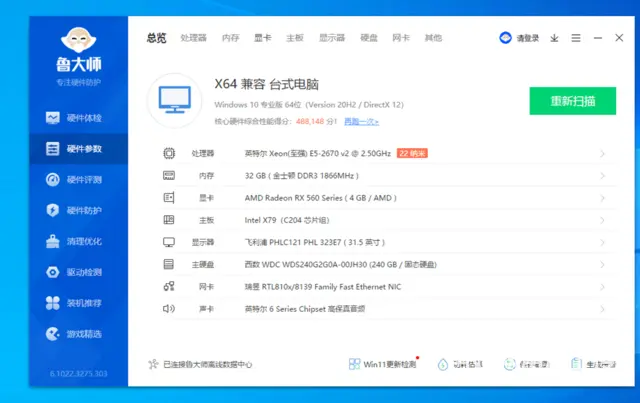The width and height of the screenshot is (640, 403).
Task: Click the circular refresh icon at bottom
Action: pyautogui.click(x=510, y=364)
